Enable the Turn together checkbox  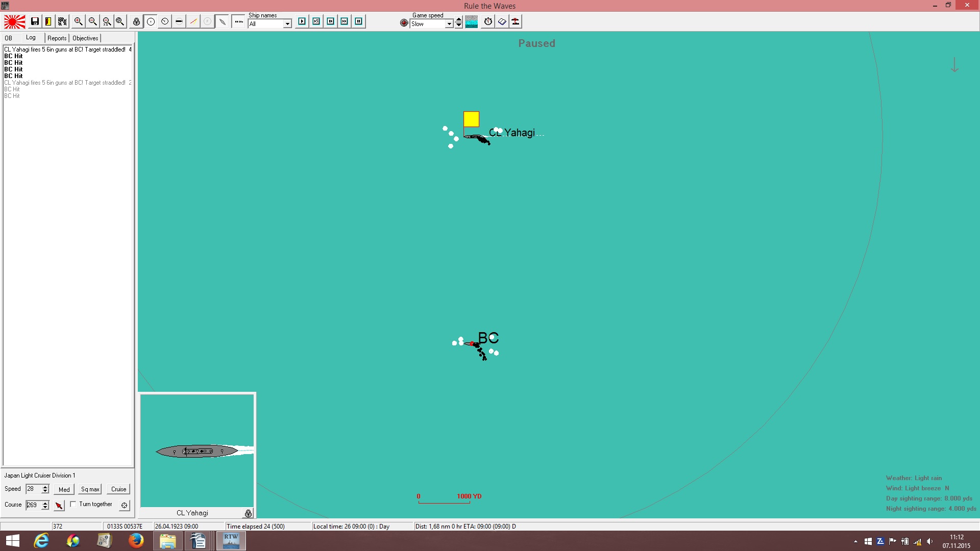(x=73, y=504)
